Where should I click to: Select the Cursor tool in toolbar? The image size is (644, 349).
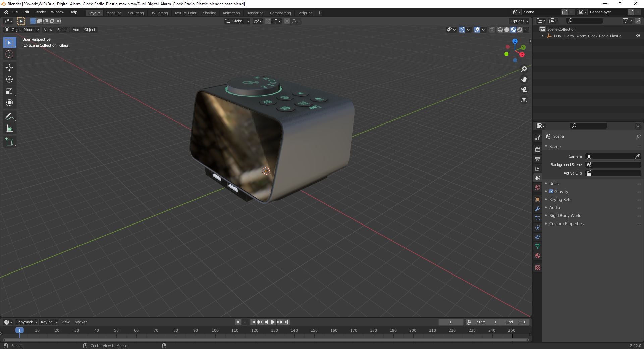pyautogui.click(x=9, y=54)
